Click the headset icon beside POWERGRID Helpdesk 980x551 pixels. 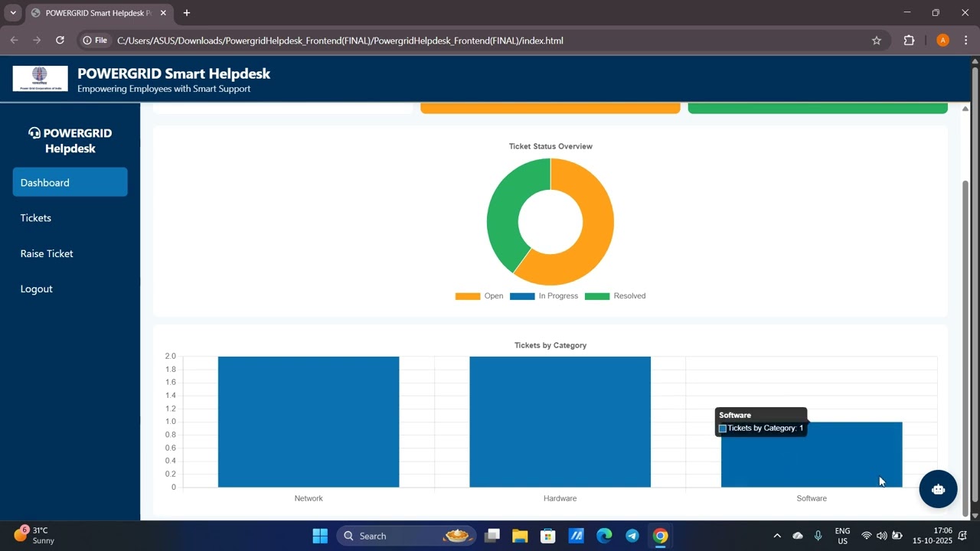(x=34, y=133)
